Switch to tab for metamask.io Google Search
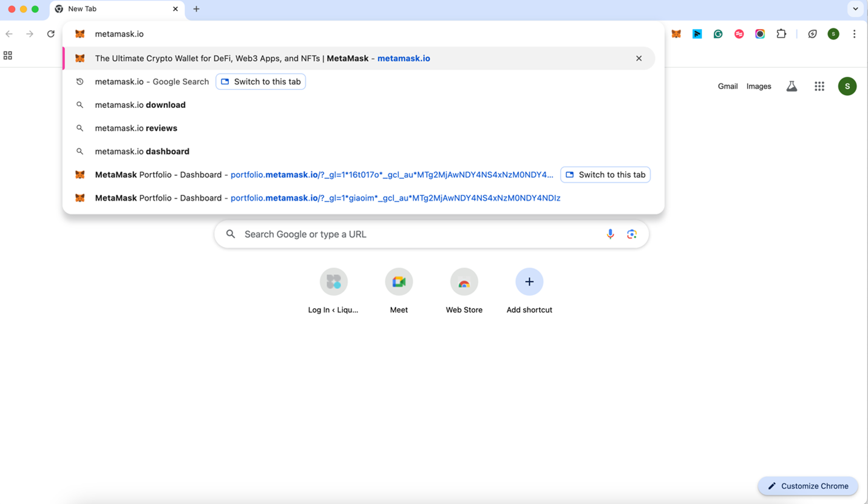Screen dimensions: 868x504 (261, 82)
